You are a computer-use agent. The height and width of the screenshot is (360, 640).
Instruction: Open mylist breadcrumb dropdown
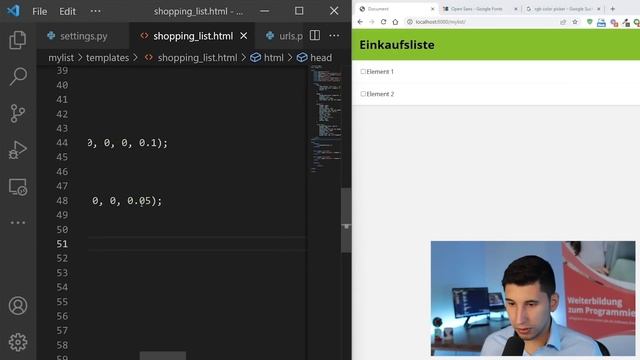coord(61,58)
